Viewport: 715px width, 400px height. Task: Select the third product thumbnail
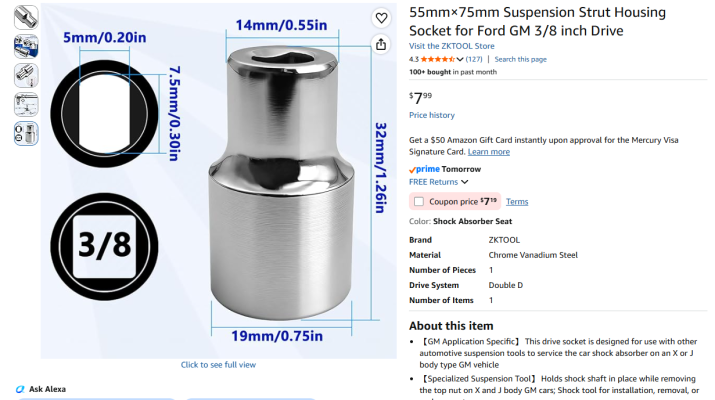pos(26,76)
